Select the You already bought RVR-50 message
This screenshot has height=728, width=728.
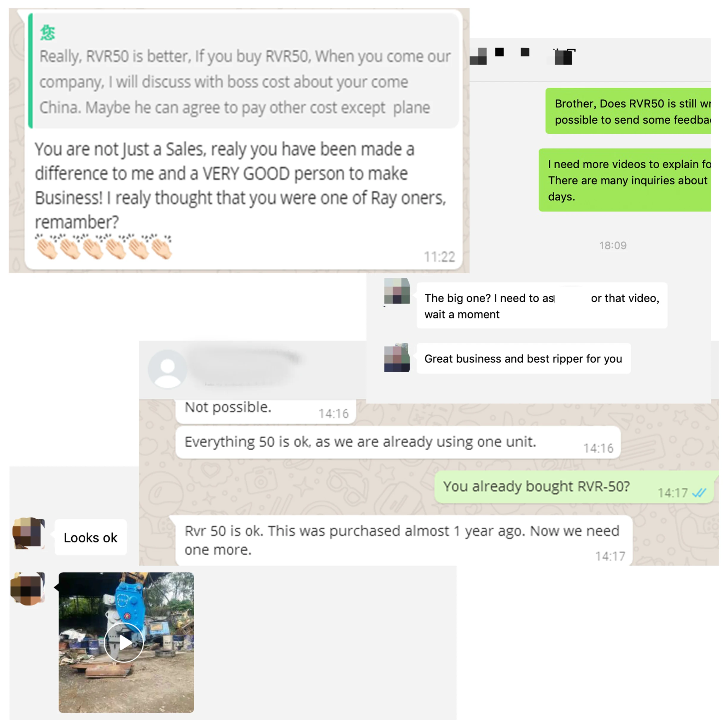(x=574, y=487)
